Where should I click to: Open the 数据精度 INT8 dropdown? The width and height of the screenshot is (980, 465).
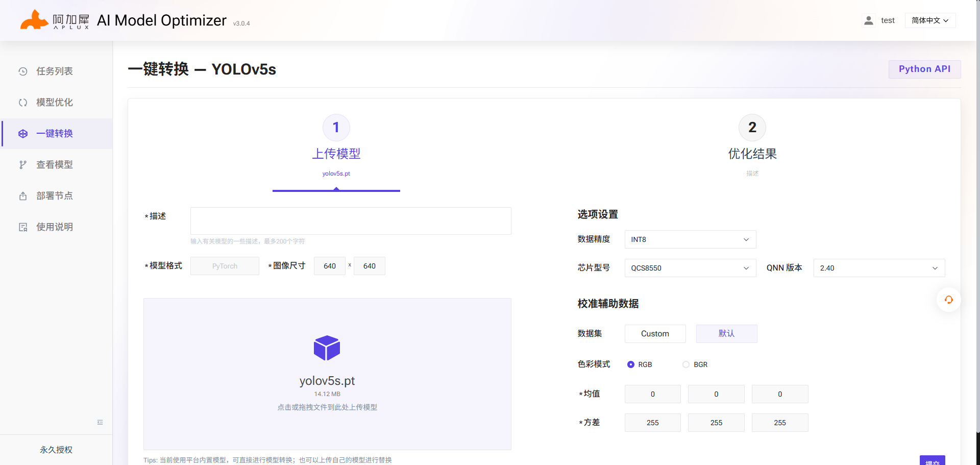point(690,239)
